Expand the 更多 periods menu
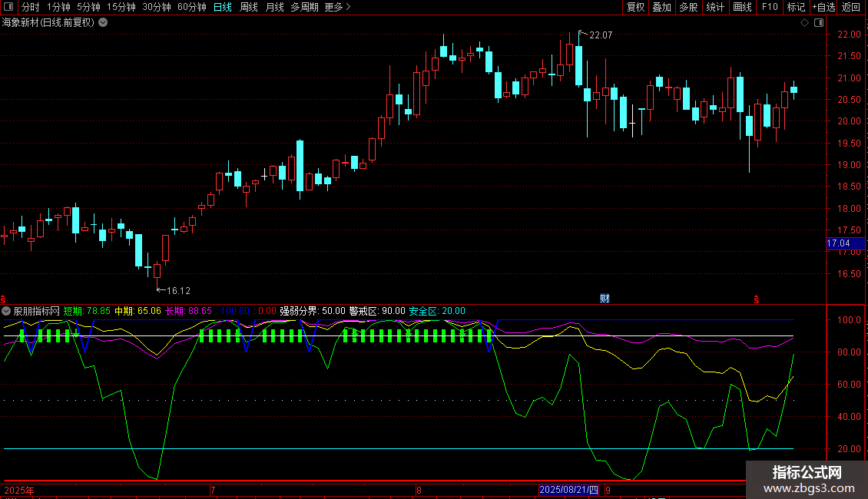 pos(337,7)
